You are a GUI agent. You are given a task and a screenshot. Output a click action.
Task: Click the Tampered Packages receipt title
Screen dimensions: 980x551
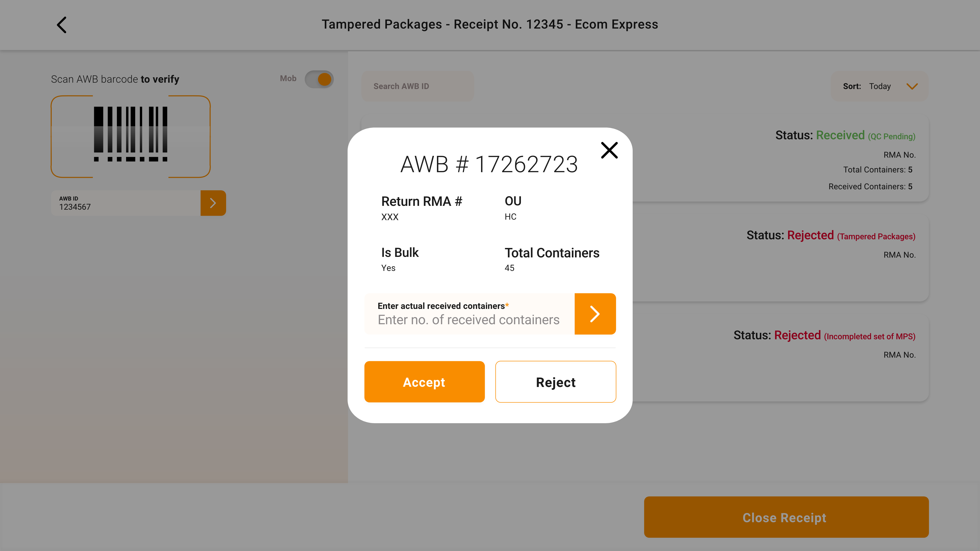pyautogui.click(x=490, y=24)
